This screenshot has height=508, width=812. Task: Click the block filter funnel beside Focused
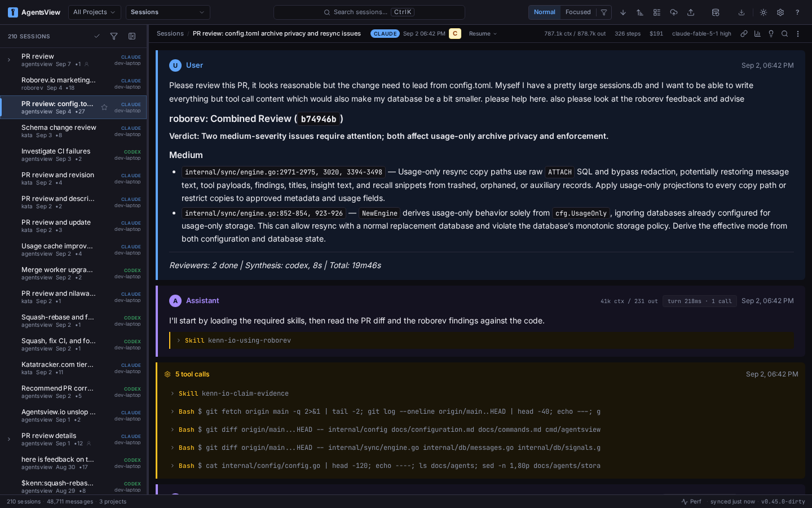[x=604, y=12]
